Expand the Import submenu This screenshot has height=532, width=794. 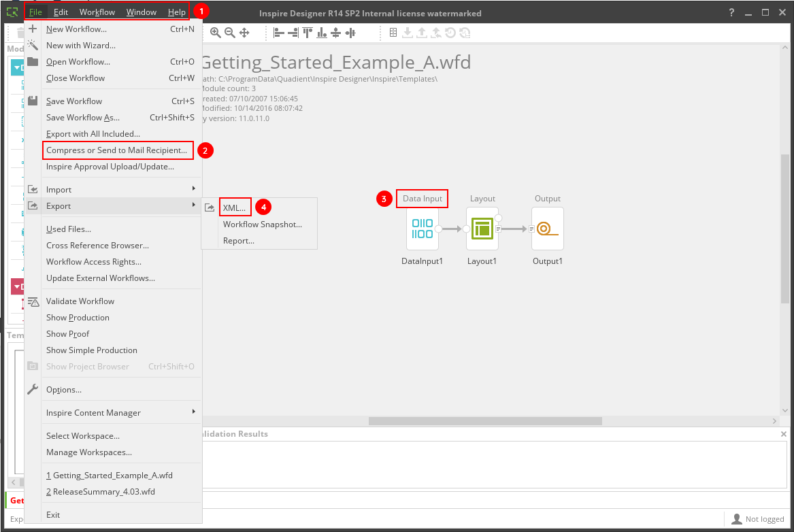pyautogui.click(x=114, y=190)
